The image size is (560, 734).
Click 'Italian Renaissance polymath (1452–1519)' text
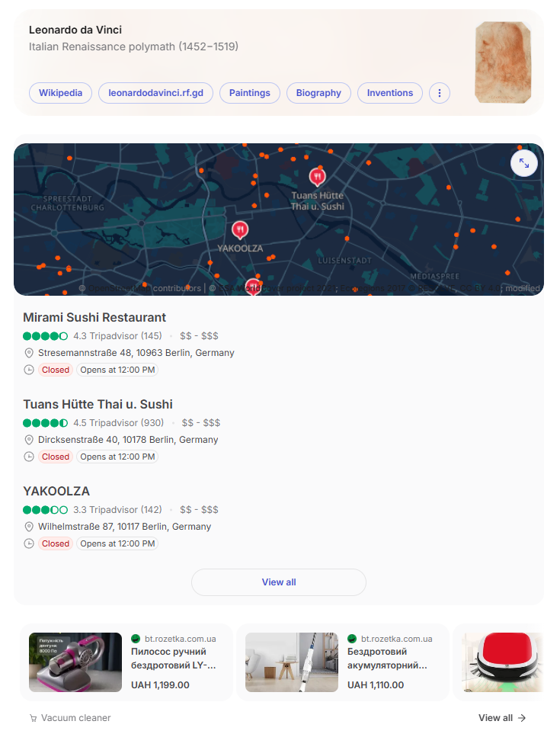[x=134, y=46]
